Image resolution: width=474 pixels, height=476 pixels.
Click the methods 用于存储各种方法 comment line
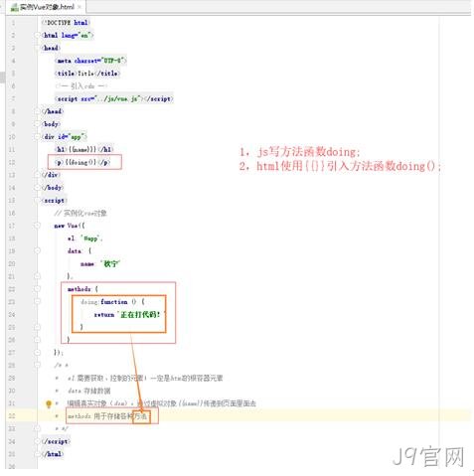[107, 416]
